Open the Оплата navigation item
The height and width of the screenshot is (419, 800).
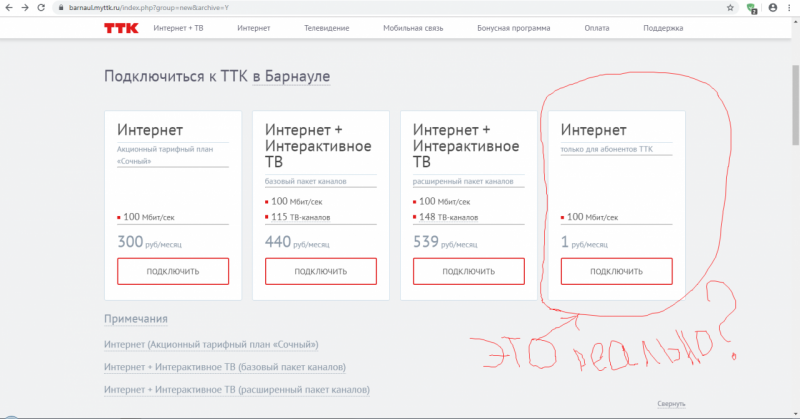[x=597, y=28]
